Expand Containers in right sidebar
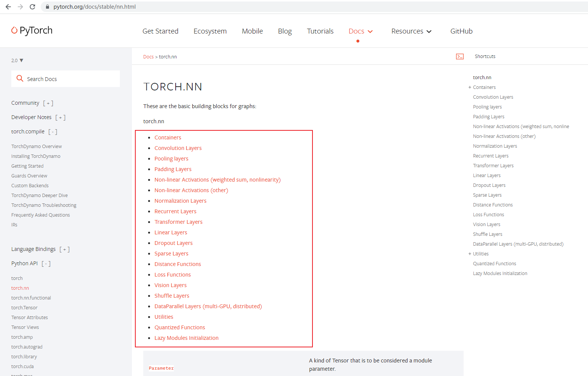The width and height of the screenshot is (588, 376). pyautogui.click(x=470, y=87)
